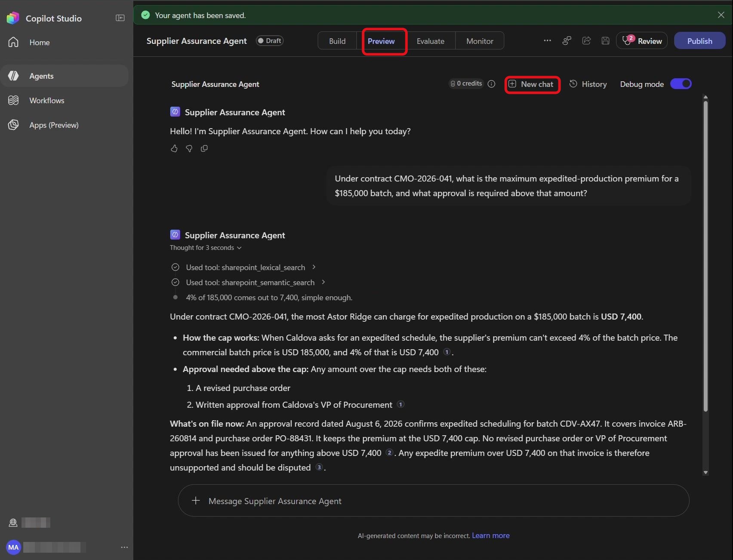
Task: Open the Learn more link
Action: click(x=491, y=535)
